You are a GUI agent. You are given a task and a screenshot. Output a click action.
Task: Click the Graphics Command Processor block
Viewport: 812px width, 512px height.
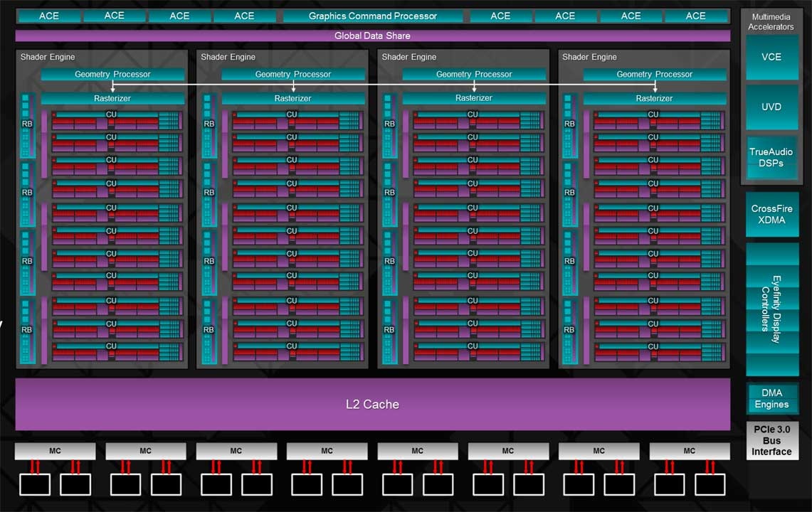click(x=373, y=16)
